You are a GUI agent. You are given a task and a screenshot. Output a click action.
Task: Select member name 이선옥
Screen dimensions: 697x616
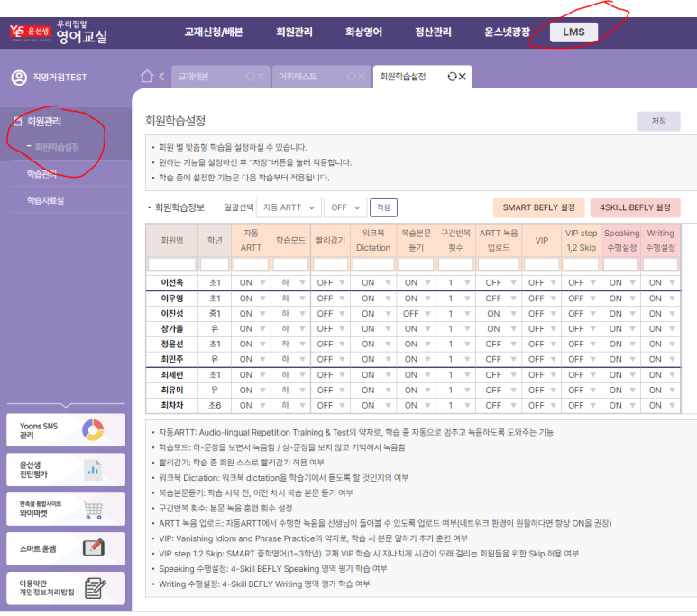tap(172, 283)
